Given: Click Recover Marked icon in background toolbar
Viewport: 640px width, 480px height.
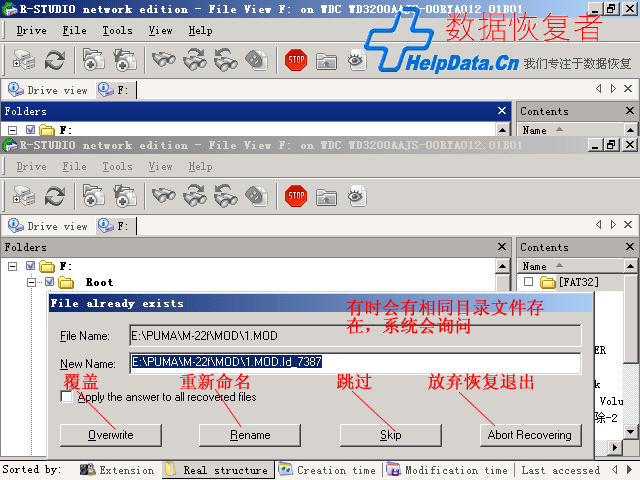Looking at the screenshot, I should 125,60.
